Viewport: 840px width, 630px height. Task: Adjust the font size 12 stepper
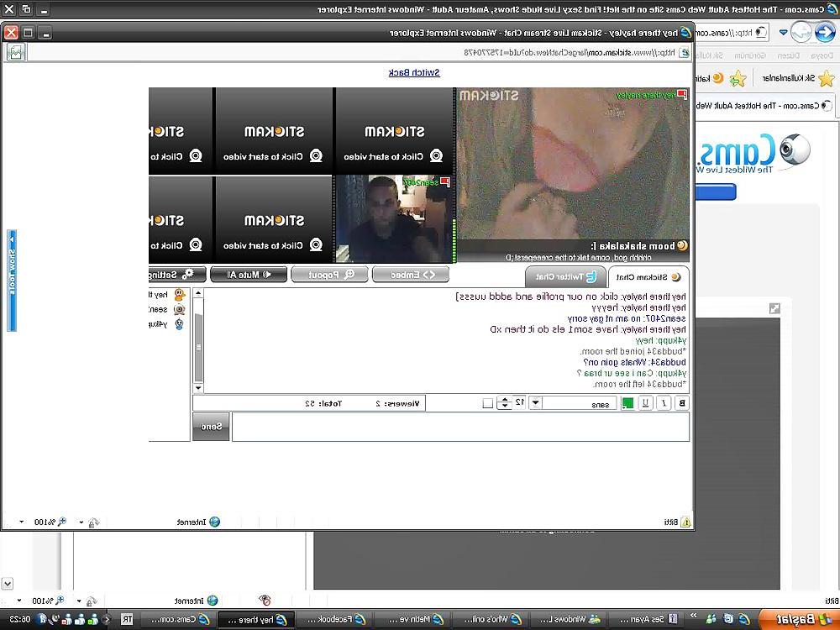pyautogui.click(x=504, y=403)
